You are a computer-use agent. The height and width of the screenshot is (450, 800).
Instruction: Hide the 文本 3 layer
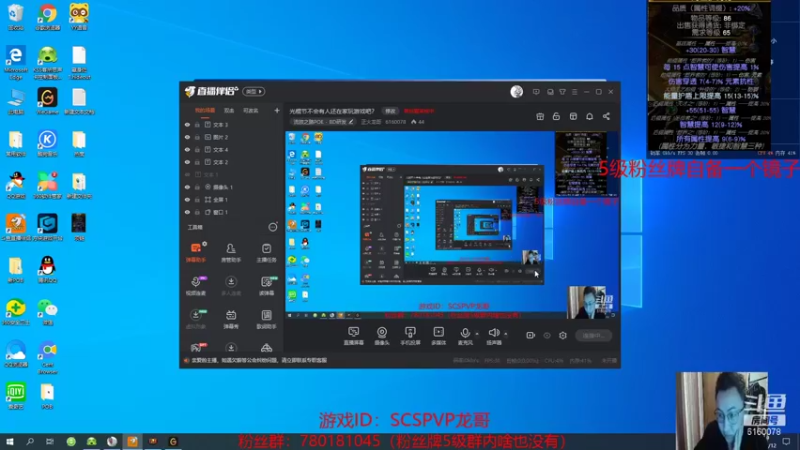point(187,124)
